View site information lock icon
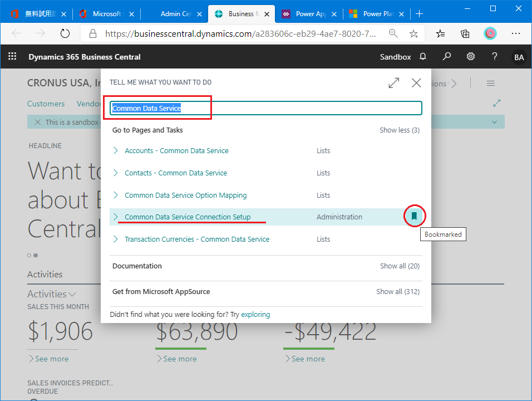Viewport: 532px width, 401px height. click(92, 33)
